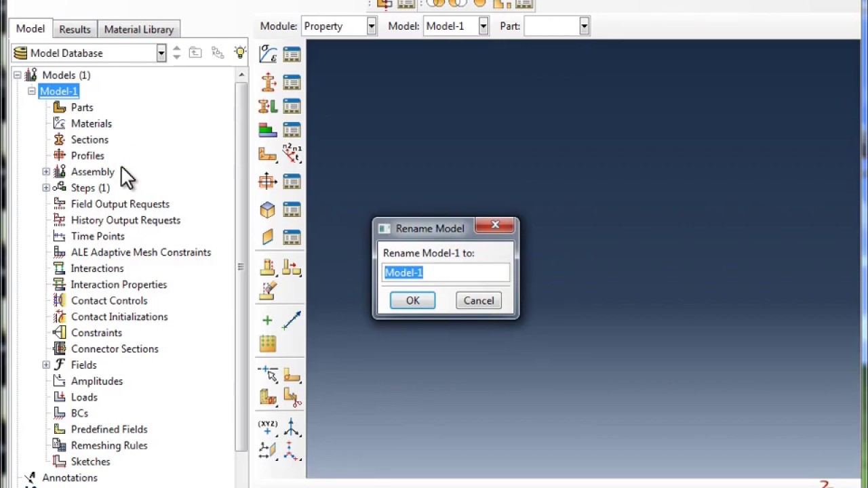Click OK in Rename Model dialog

coord(412,300)
